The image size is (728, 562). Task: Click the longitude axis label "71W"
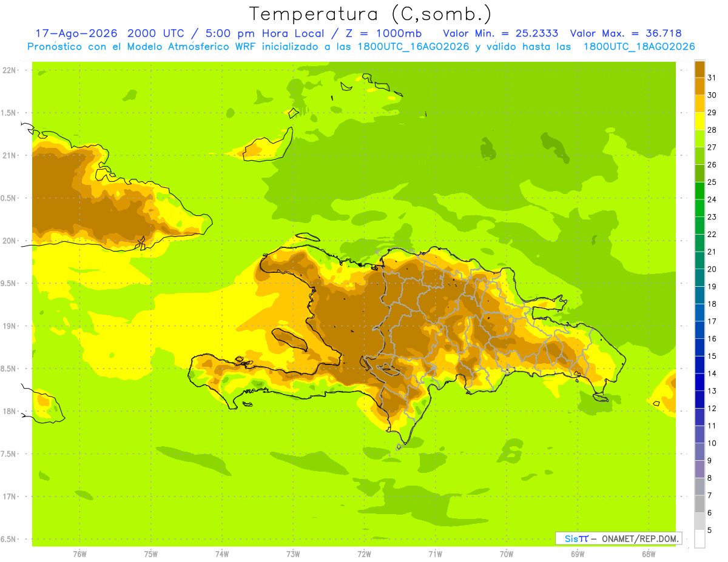point(436,554)
